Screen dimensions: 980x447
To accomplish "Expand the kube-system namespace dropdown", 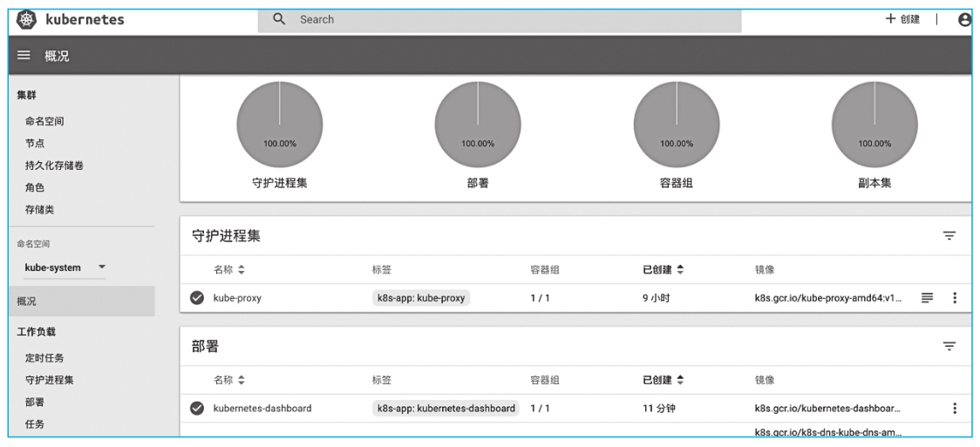I will (x=102, y=268).
